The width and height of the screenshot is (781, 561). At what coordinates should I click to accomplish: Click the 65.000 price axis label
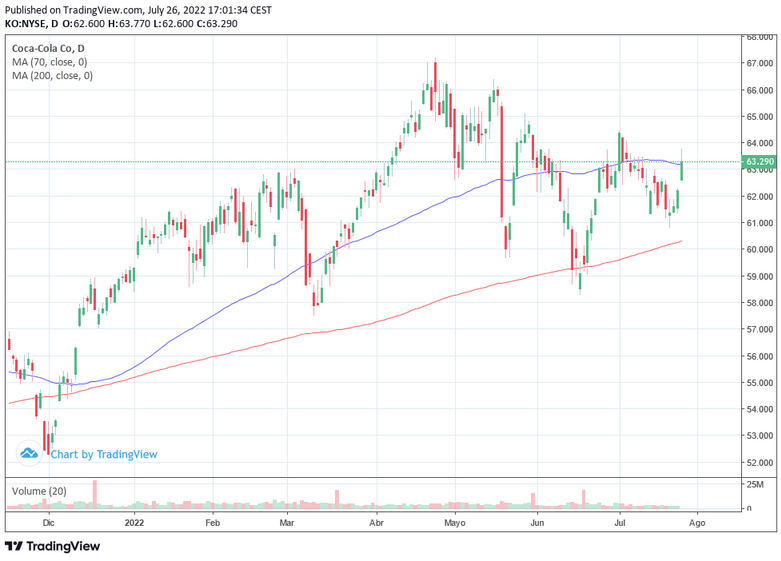(x=760, y=117)
